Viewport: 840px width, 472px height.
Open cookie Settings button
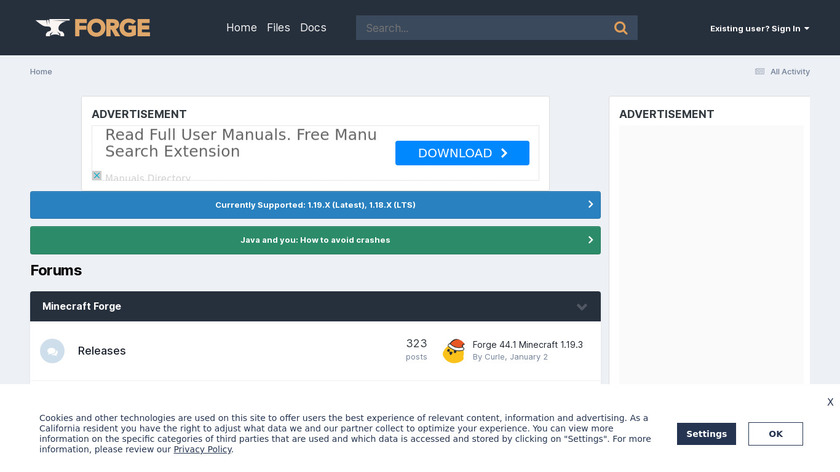point(706,434)
